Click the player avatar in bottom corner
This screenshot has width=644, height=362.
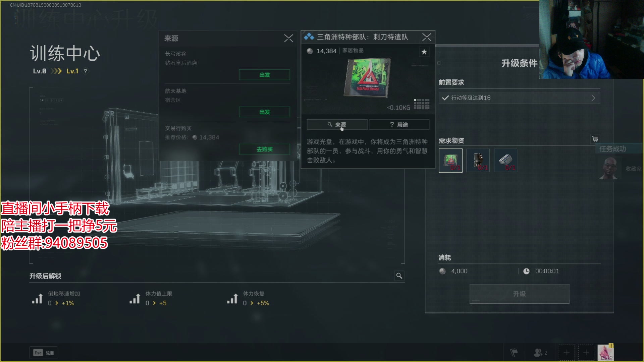click(605, 353)
